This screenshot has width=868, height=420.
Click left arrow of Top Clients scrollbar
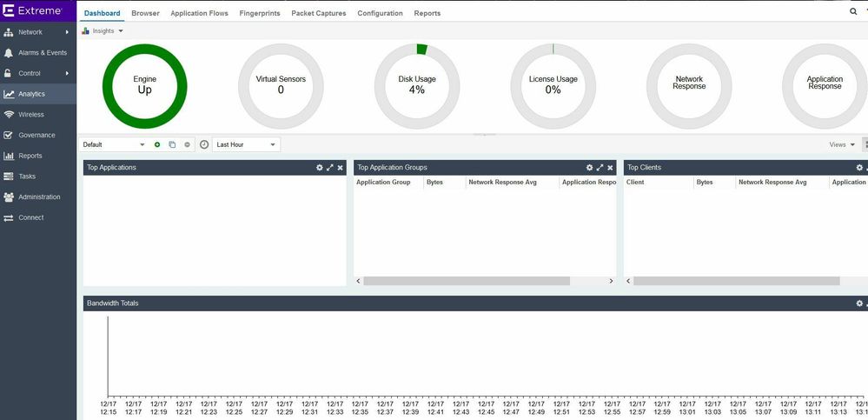click(x=628, y=281)
